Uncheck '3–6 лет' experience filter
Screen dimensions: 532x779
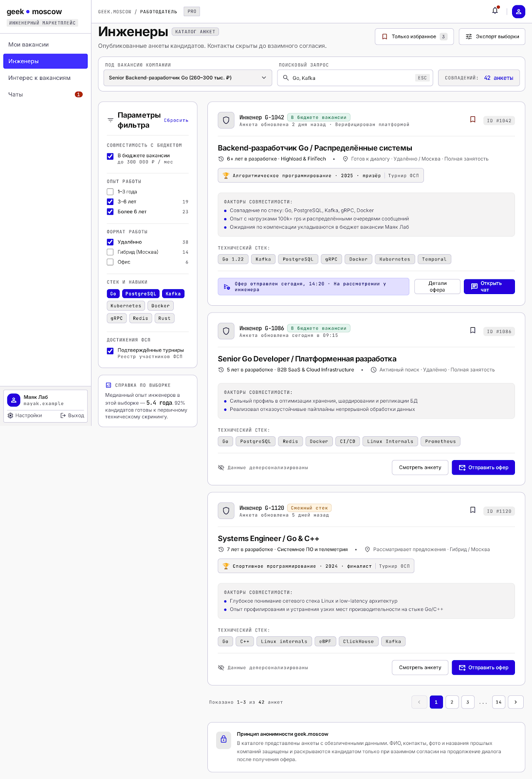tap(110, 202)
